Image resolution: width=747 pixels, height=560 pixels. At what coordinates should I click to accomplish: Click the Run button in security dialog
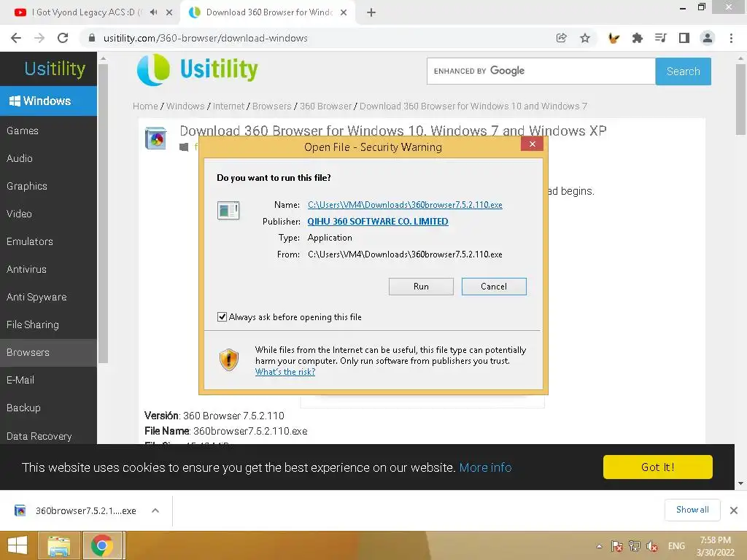(421, 287)
